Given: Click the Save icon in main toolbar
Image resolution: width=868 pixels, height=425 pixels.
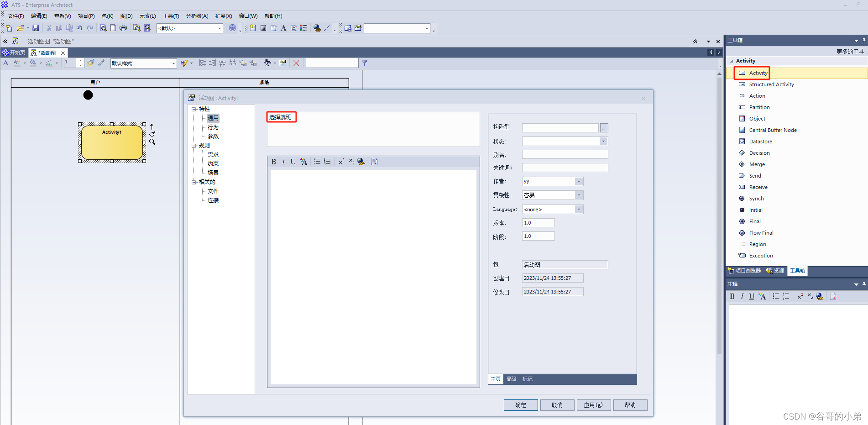Looking at the screenshot, I should [x=36, y=28].
